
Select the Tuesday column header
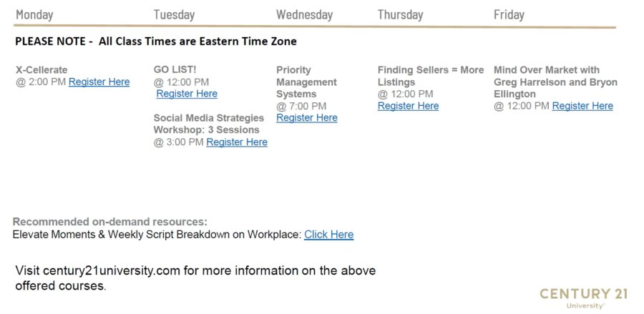tap(174, 15)
